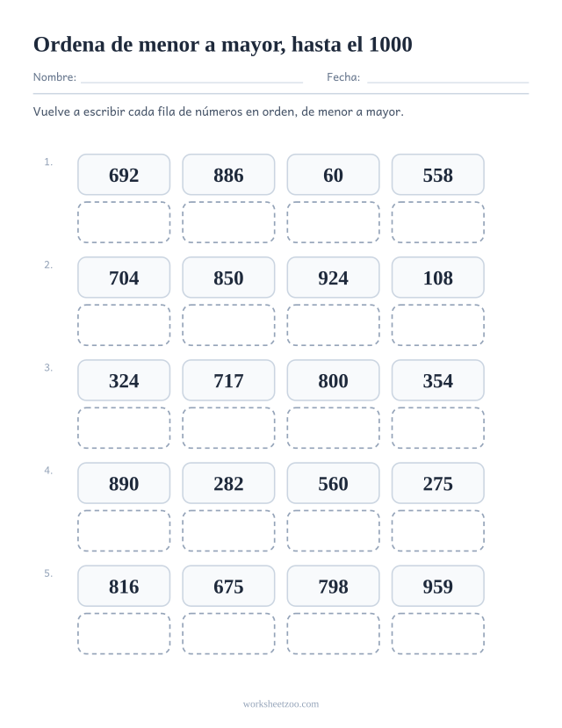Viewport: 562px width, 728px height.
Task: Select the number box showing 704
Action: (124, 278)
